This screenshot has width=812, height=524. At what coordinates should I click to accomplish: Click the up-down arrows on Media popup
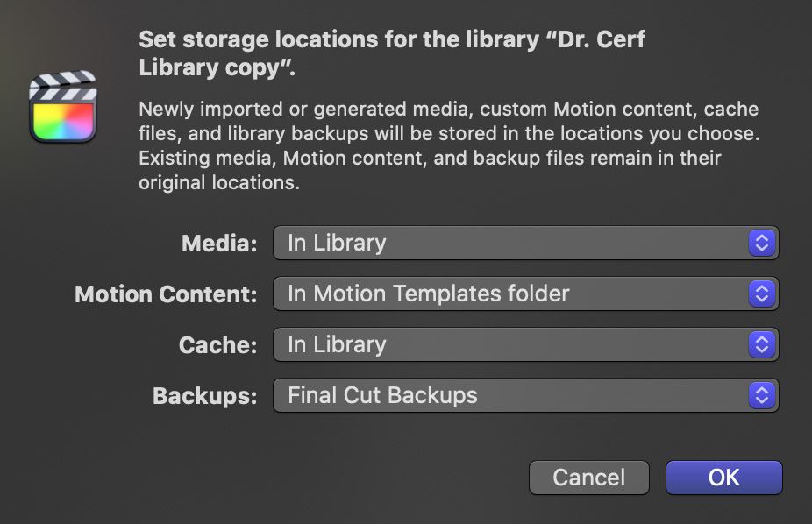761,243
